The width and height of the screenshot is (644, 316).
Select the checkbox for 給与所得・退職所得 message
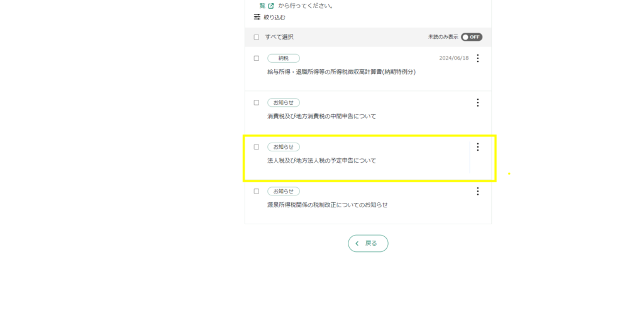point(257,58)
